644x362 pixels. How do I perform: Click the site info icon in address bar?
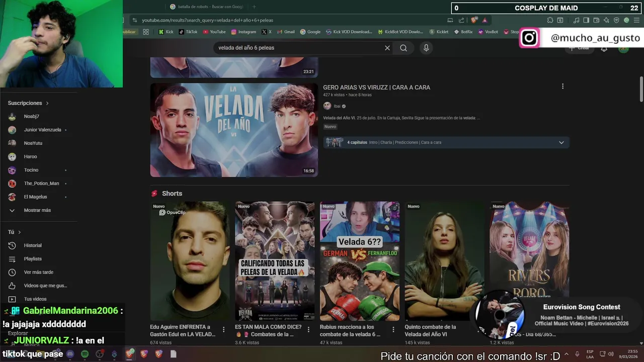click(134, 20)
